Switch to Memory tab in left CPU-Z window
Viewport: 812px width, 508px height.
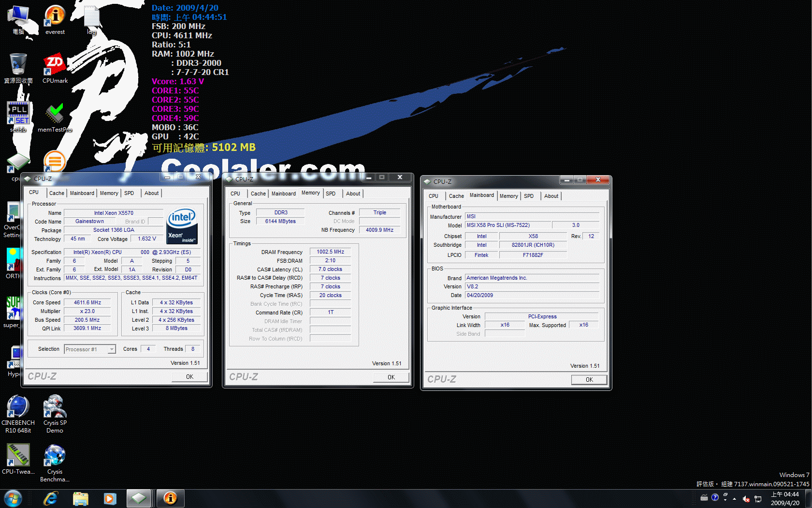[x=109, y=193]
